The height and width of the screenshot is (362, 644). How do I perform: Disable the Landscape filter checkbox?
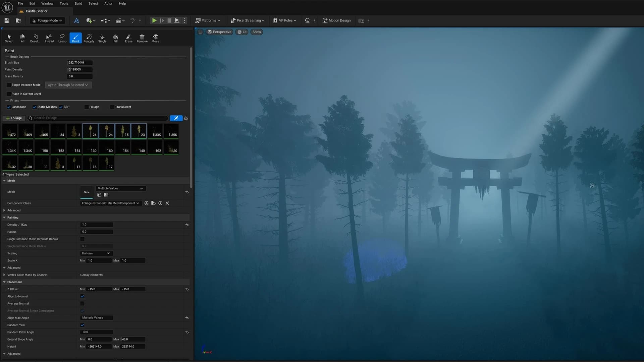coord(9,107)
